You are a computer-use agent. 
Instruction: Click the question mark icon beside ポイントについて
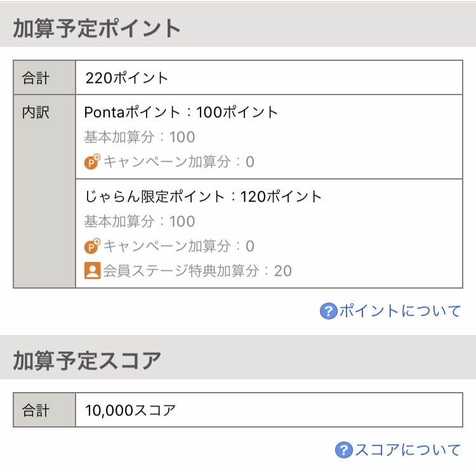coord(329,311)
